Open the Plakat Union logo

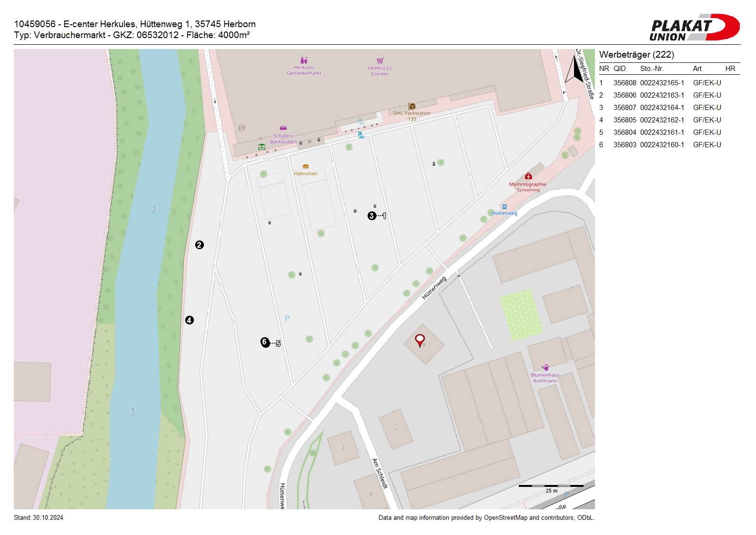694,28
